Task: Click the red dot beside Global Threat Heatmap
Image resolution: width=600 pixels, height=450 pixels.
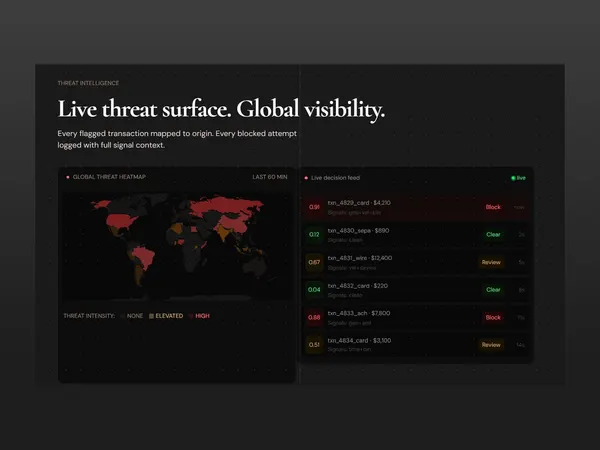Action: (68, 177)
